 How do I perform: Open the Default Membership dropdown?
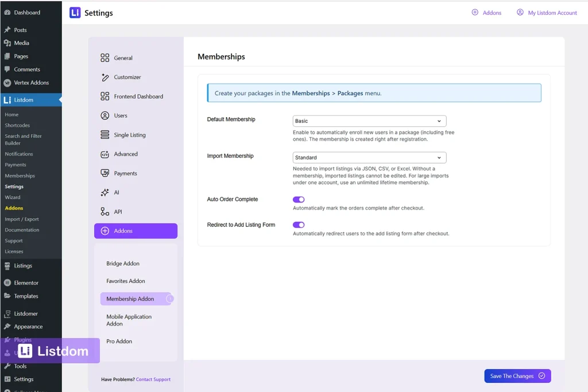tap(369, 121)
